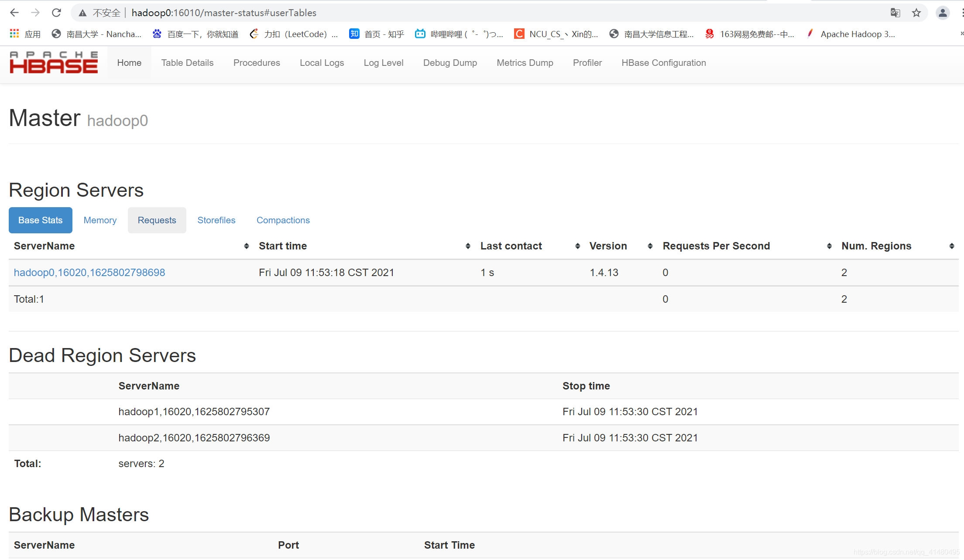Screen dimensions: 964x560
Task: Sort table by ServerName column arrows
Action: pyautogui.click(x=246, y=246)
